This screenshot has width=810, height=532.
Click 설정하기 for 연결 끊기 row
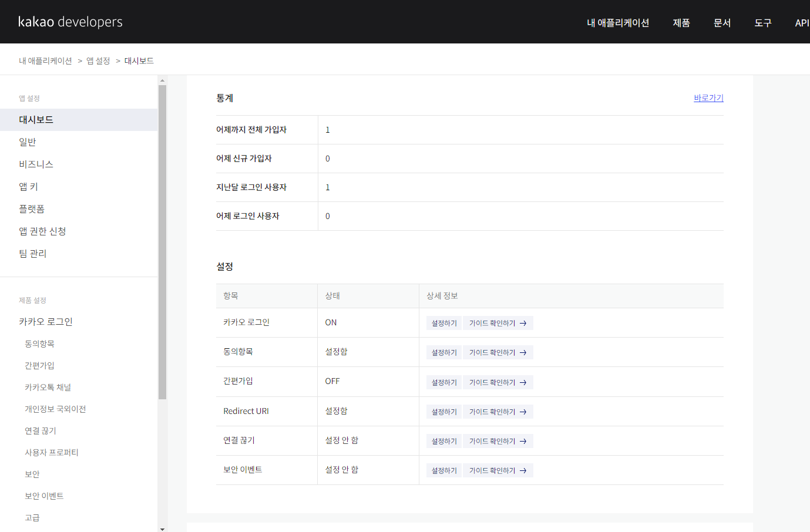point(444,441)
